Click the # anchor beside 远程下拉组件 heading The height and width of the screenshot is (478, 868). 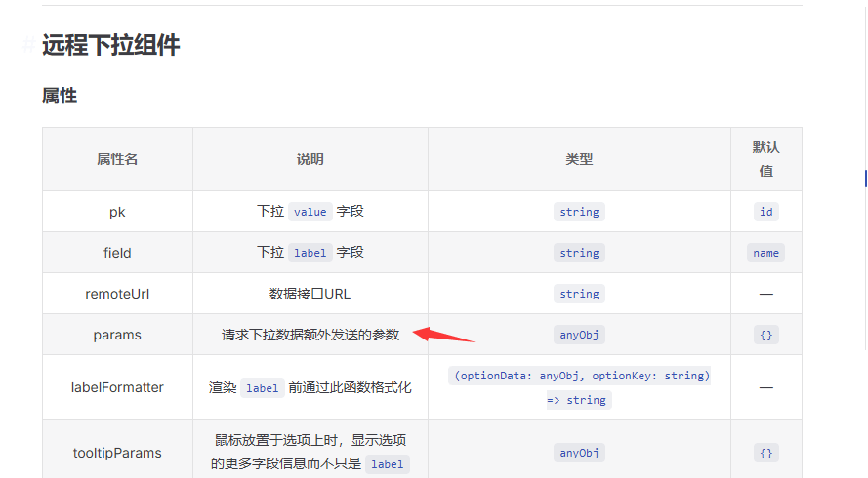pyautogui.click(x=28, y=45)
